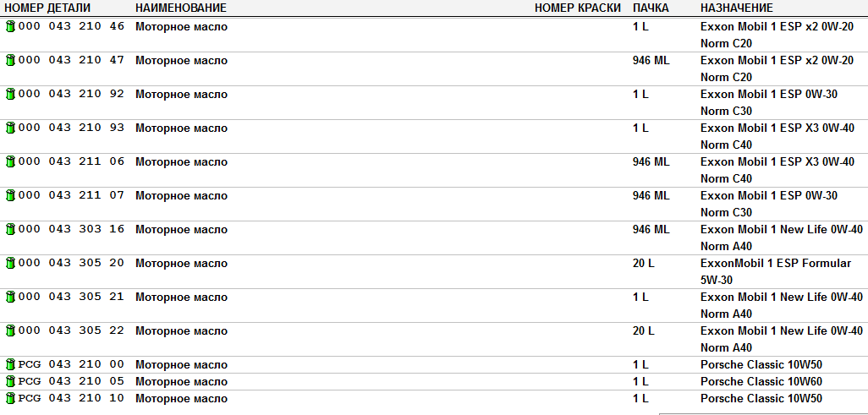Click the oil can icon for 000 043 211 06
868x415 pixels.
[10, 161]
